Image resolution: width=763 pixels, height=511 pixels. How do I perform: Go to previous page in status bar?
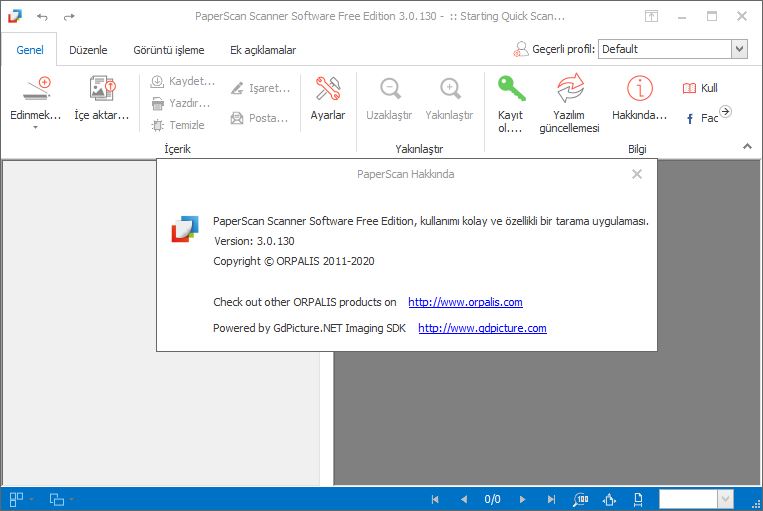[464, 499]
